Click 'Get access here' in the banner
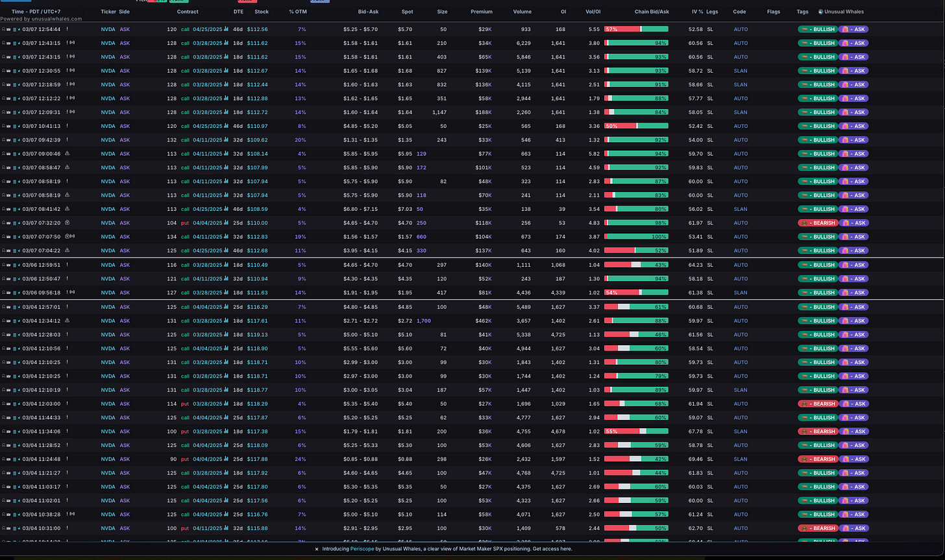 tap(553, 549)
